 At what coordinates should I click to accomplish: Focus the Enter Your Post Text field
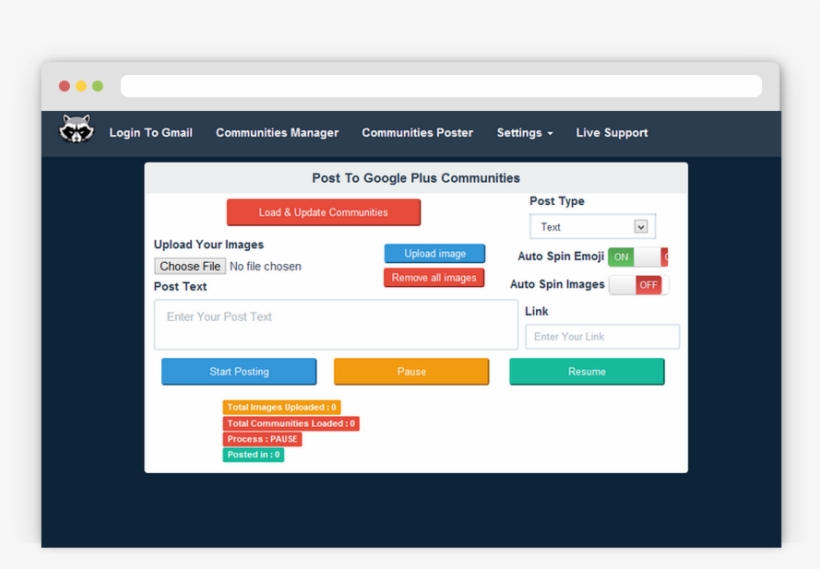tap(335, 325)
